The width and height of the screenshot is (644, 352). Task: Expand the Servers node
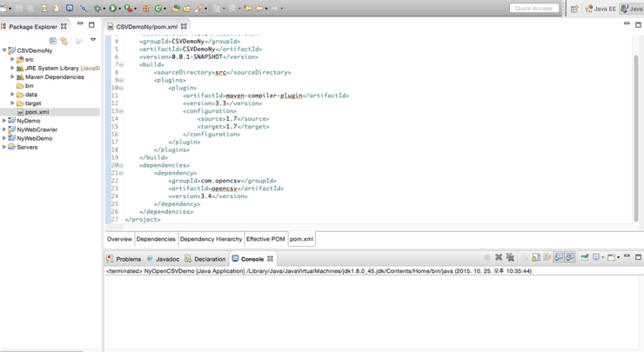tap(4, 147)
